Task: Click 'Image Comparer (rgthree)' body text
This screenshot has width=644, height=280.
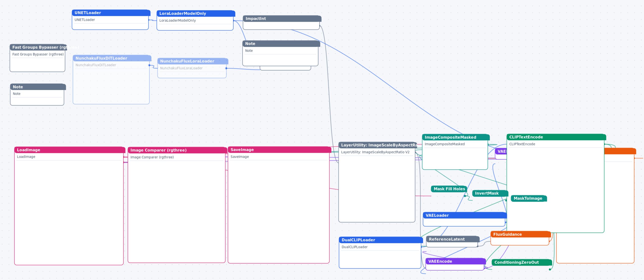Action: pos(152,157)
